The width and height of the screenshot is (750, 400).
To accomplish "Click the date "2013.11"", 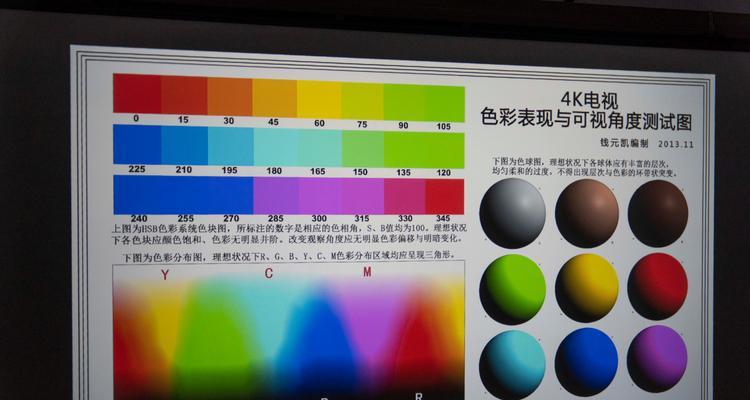I will click(675, 144).
